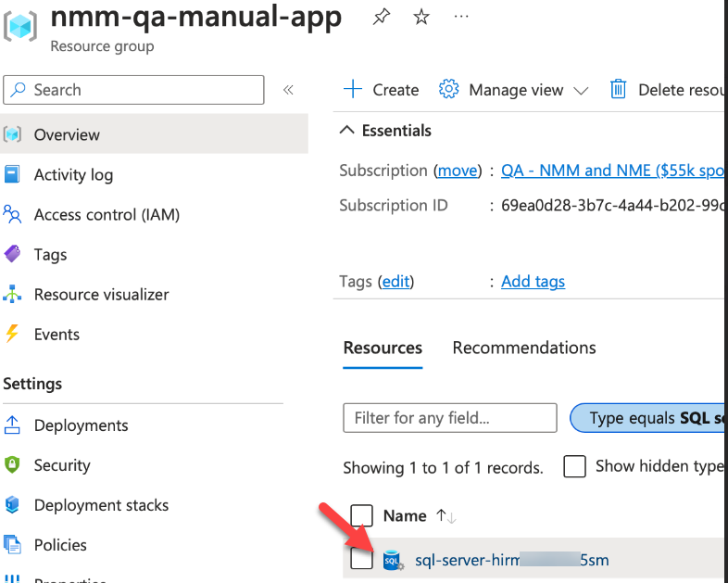
Task: Click the green Security shield icon
Action: (12, 464)
